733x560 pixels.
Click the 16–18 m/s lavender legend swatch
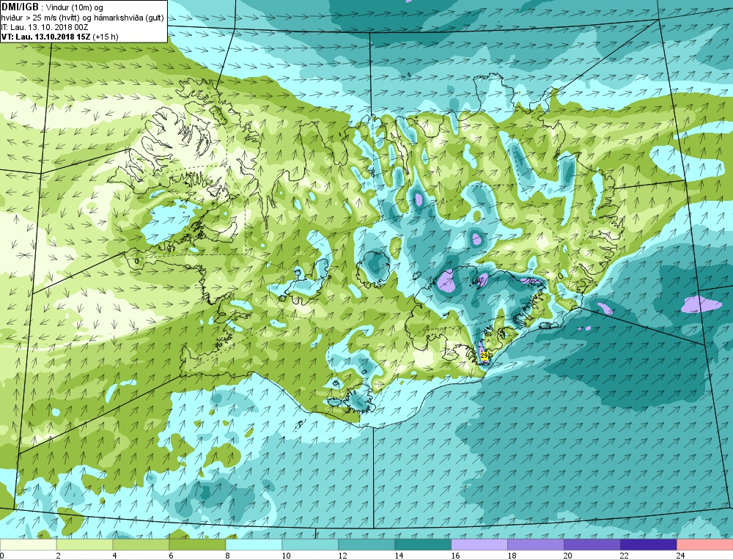[x=479, y=545]
